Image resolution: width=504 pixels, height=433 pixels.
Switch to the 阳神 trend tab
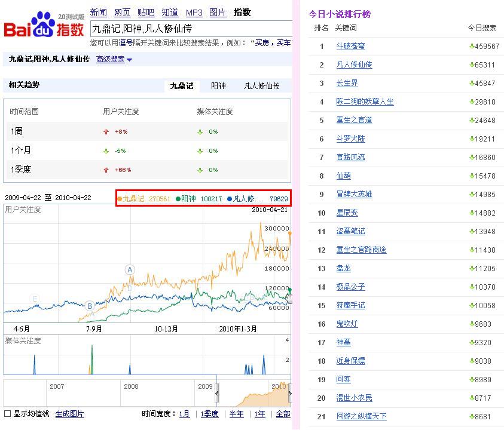click(x=218, y=86)
